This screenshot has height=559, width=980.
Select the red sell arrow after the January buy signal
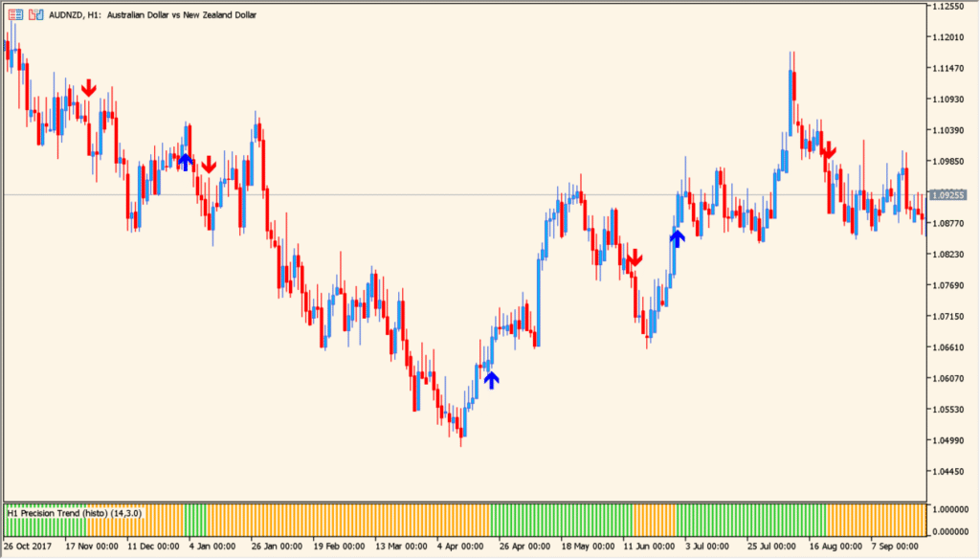(210, 165)
